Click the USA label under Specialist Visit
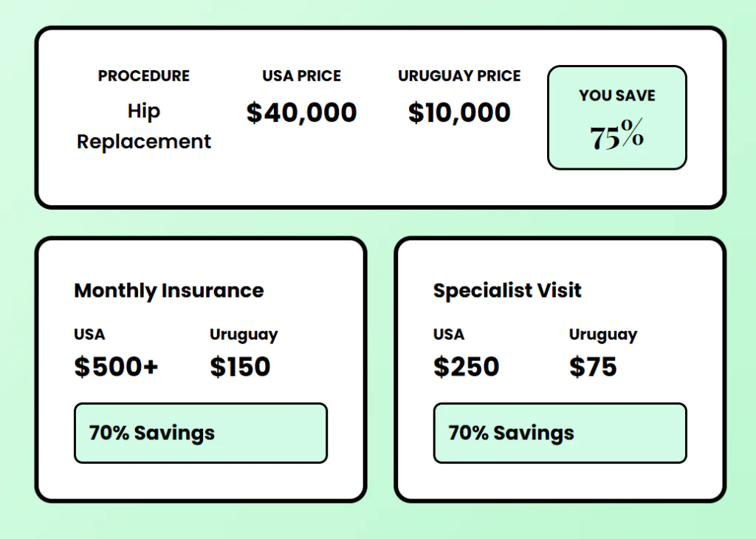 tap(448, 334)
